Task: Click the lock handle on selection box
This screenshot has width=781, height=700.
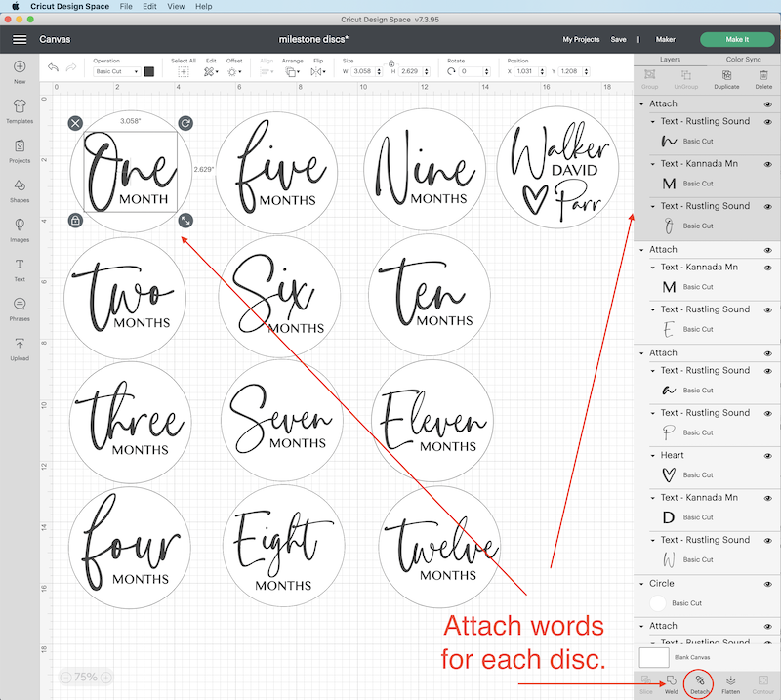Action: click(75, 221)
